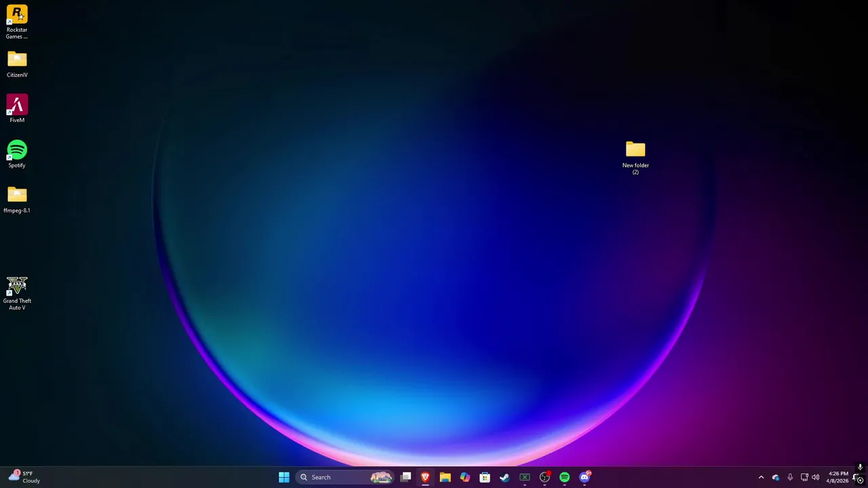Open Microsoft Store from the taskbar
The width and height of the screenshot is (868, 488).
485,477
